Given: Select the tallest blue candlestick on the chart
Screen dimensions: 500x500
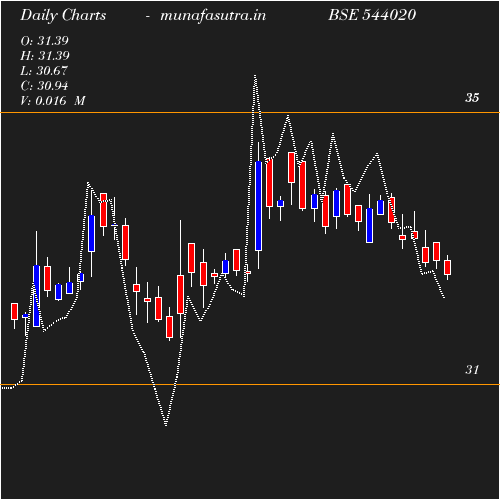Looking at the screenshot, I should tap(258, 206).
